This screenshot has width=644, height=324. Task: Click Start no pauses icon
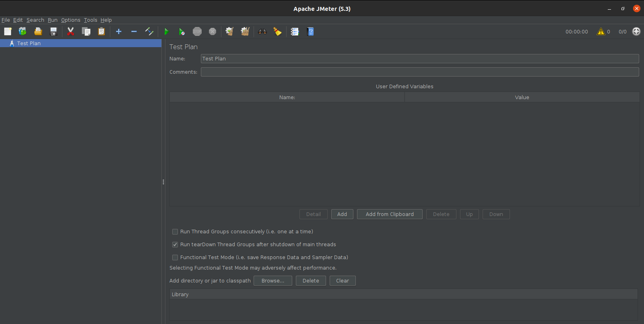(182, 31)
